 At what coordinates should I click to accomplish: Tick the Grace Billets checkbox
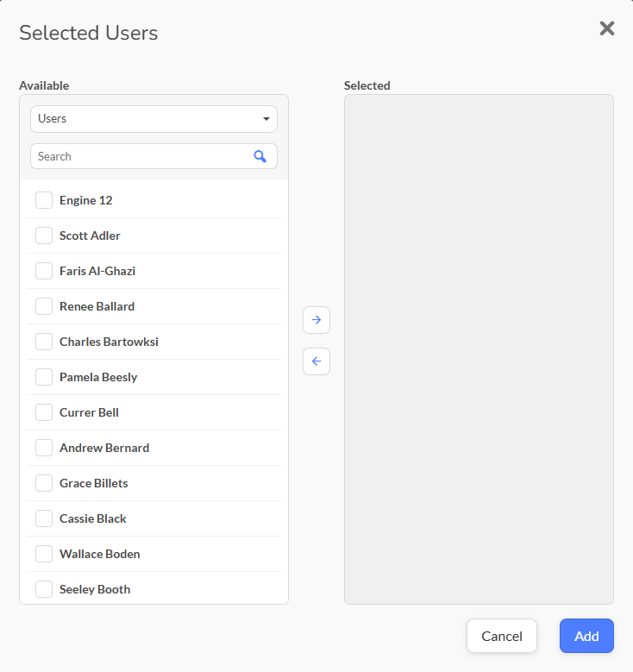44,483
